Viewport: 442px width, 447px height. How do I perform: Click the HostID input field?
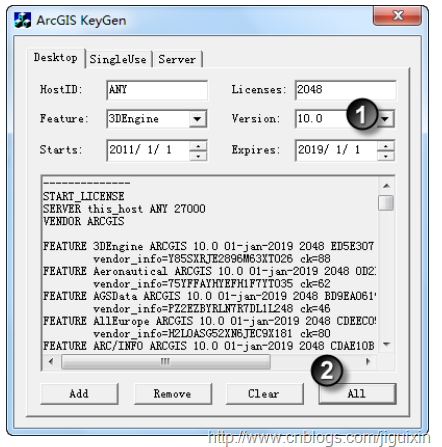tap(157, 90)
